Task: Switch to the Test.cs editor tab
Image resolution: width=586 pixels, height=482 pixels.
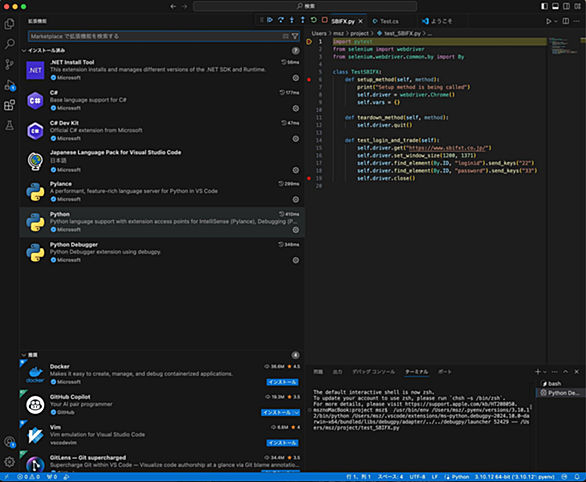Action: click(389, 21)
